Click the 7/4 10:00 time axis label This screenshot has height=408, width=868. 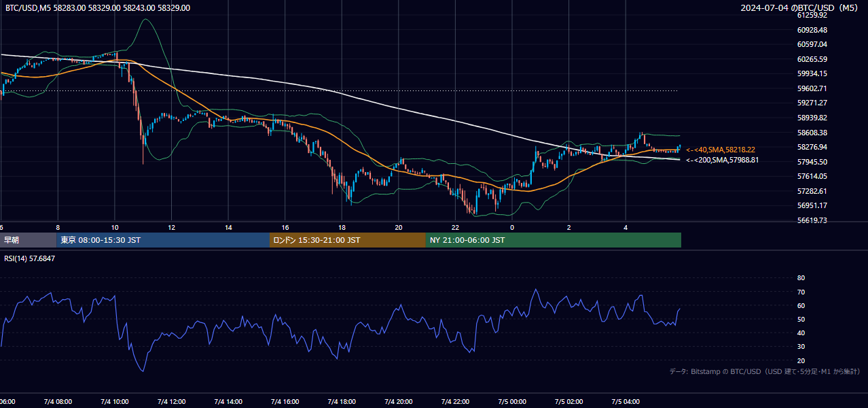click(x=114, y=402)
